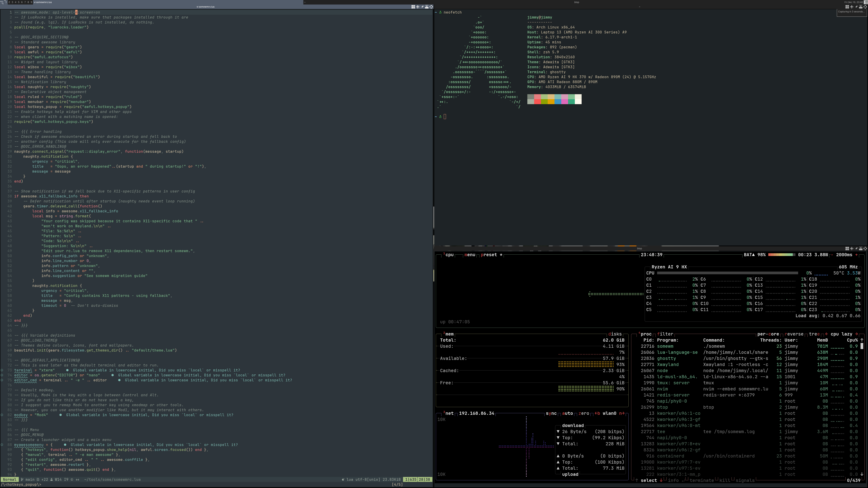Click the main git branch in nvim statusline

click(x=28, y=480)
